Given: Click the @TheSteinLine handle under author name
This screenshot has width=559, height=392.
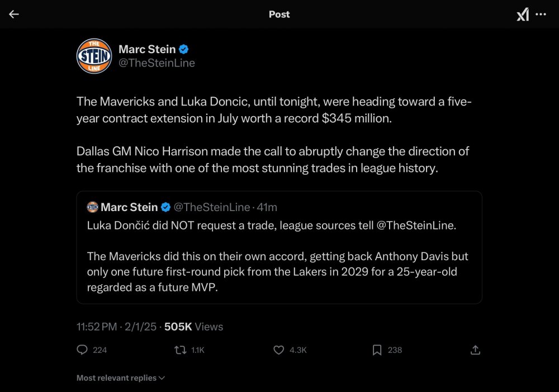Looking at the screenshot, I should (157, 63).
